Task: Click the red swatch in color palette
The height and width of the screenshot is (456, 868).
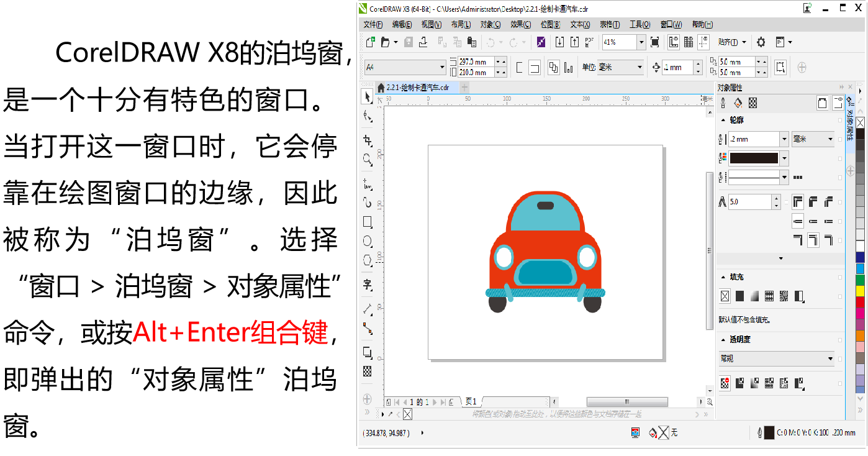Action: (860, 301)
